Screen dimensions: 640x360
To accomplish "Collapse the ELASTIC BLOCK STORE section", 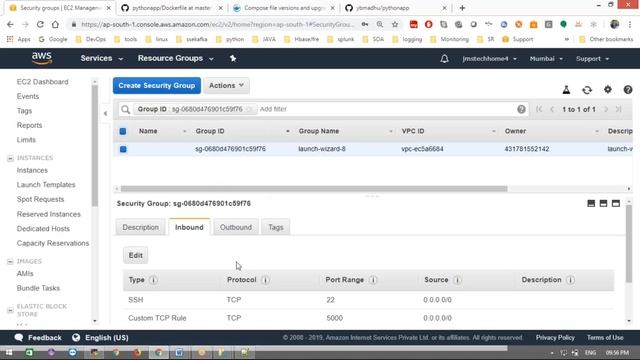I will pyautogui.click(x=10, y=310).
